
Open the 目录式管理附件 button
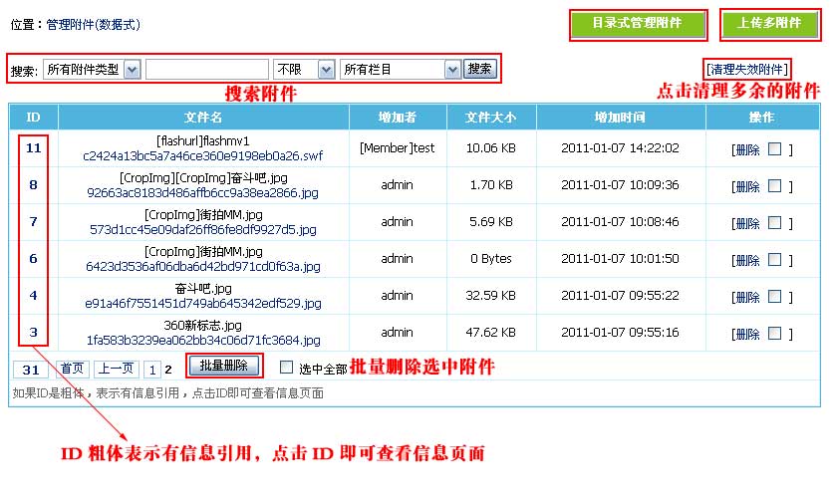click(638, 23)
